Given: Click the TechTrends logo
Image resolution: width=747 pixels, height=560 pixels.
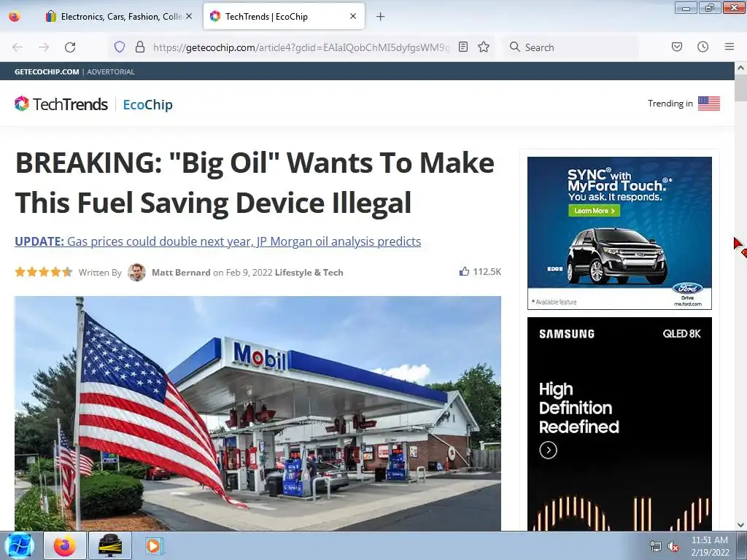Looking at the screenshot, I should pyautogui.click(x=61, y=104).
